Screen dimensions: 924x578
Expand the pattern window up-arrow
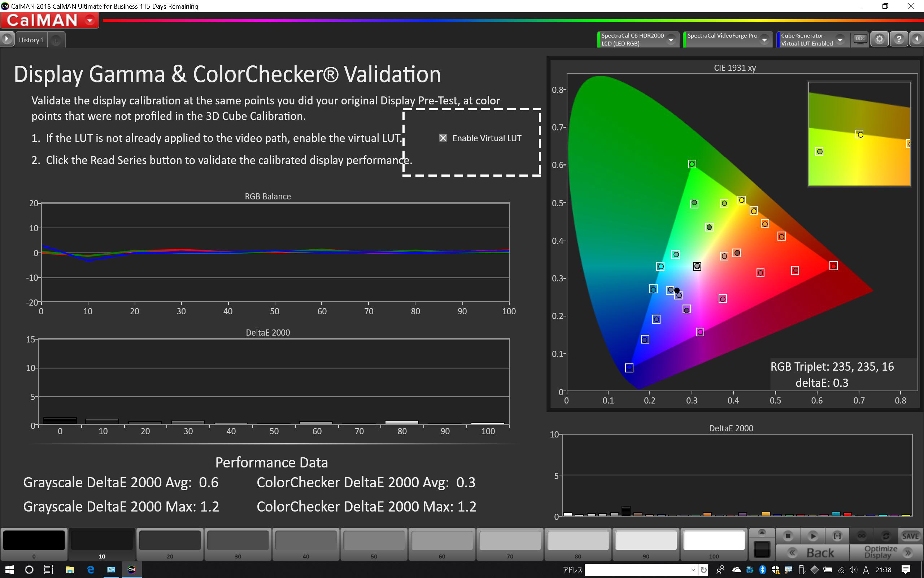point(762,532)
